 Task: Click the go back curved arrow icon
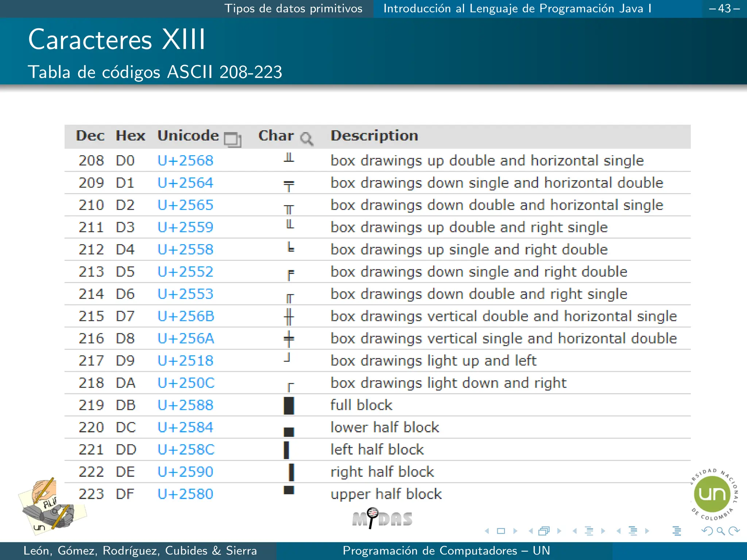pos(707,531)
